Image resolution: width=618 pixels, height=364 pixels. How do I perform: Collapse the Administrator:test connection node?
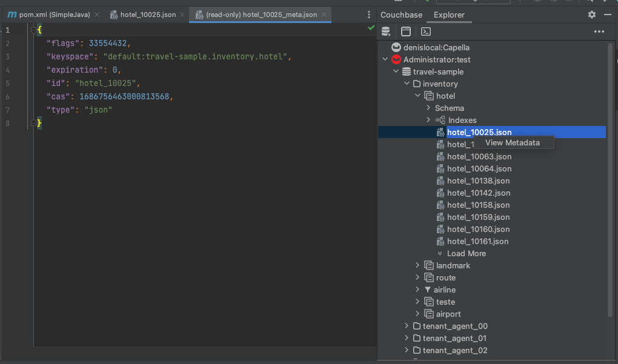[x=385, y=59]
